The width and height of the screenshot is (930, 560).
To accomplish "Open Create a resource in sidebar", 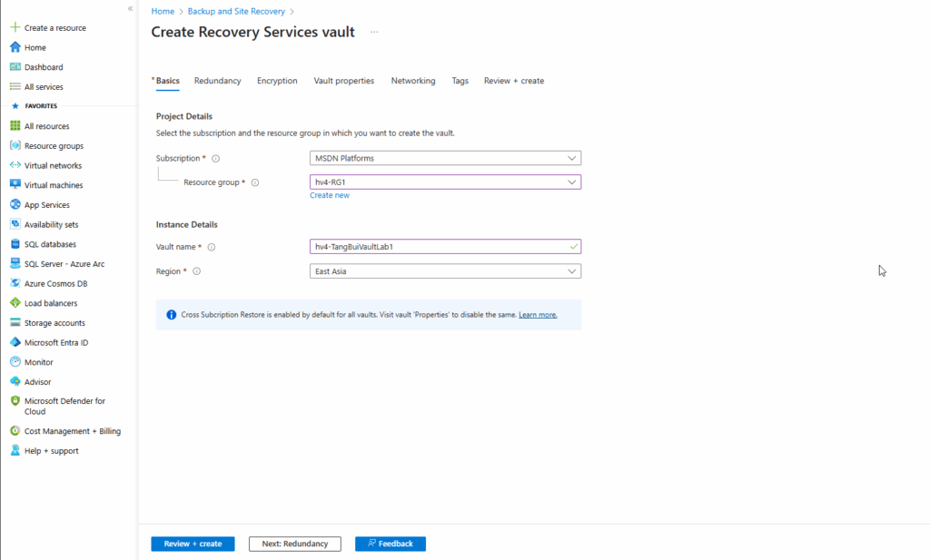I will [55, 28].
